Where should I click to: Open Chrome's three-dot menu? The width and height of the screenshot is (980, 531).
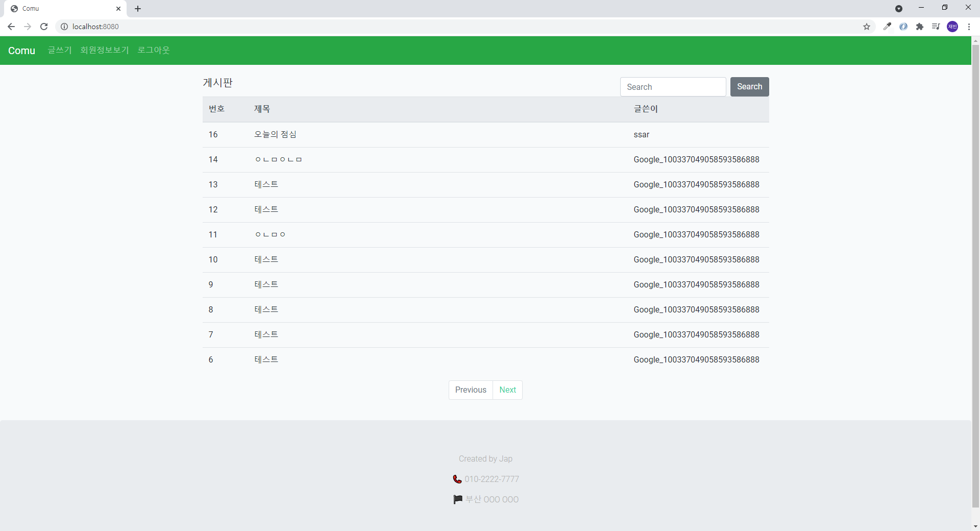(x=969, y=27)
